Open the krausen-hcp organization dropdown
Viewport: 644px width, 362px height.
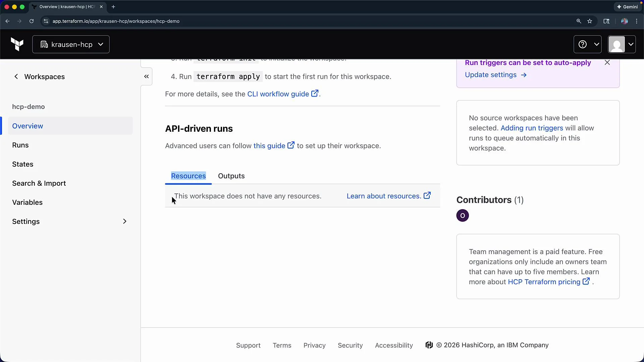(71, 44)
